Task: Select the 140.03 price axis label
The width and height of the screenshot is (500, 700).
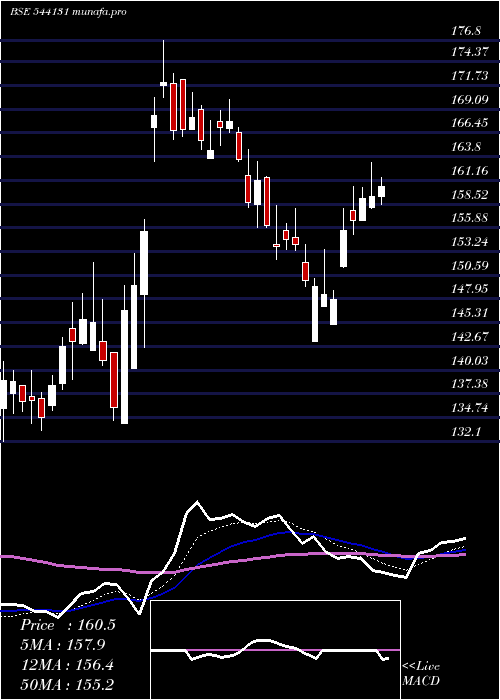Action: (x=469, y=360)
